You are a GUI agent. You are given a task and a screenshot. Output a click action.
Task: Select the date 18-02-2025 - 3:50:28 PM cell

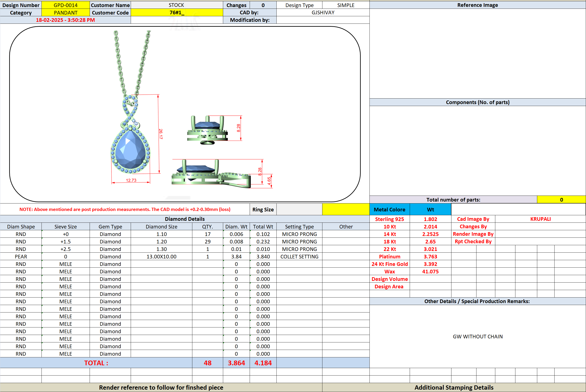65,20
